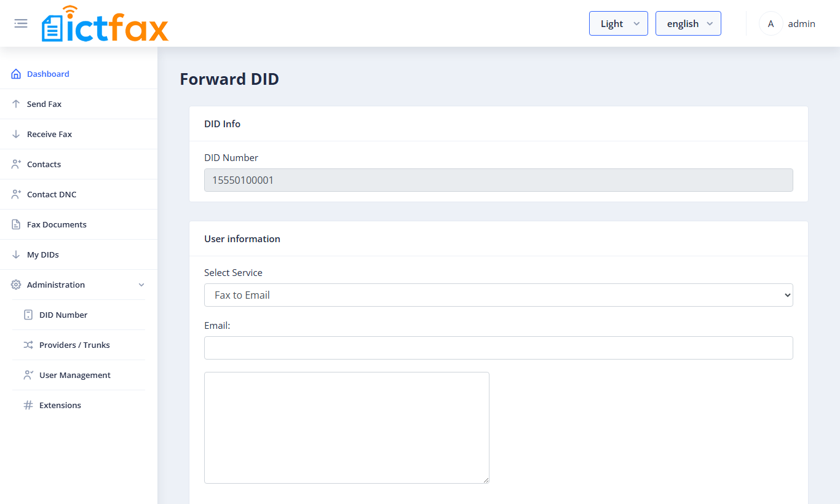
Task: Click the Email: label
Action: tap(217, 325)
